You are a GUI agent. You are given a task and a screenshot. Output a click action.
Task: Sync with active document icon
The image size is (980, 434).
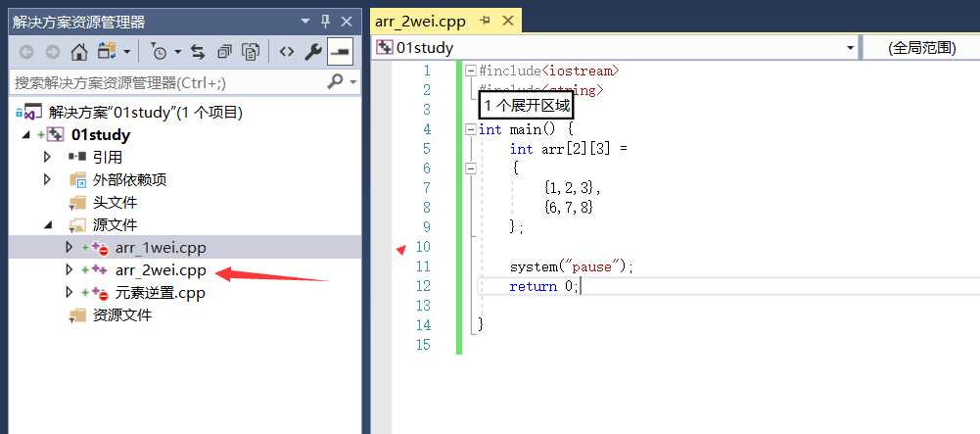198,53
